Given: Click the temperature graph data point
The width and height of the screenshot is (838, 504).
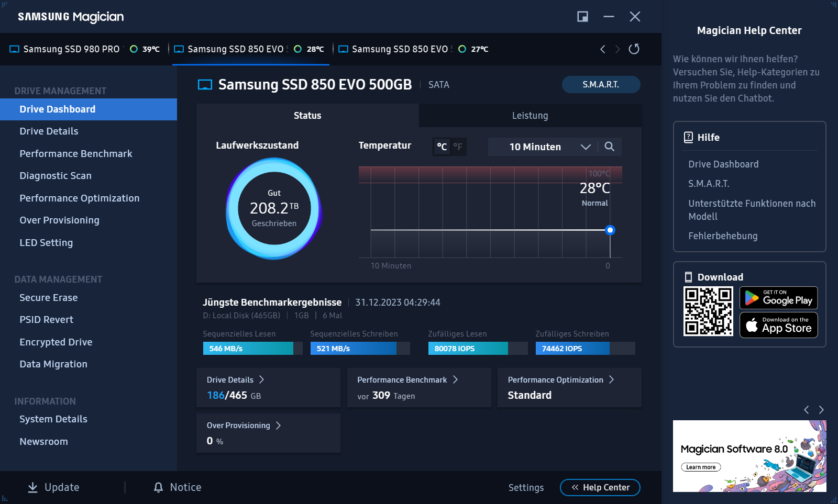Looking at the screenshot, I should [x=610, y=230].
